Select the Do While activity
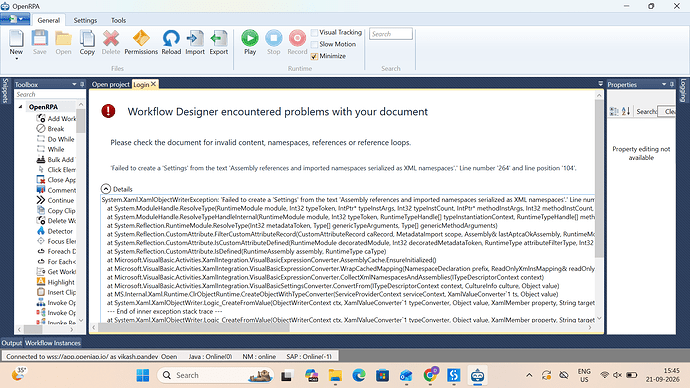The height and width of the screenshot is (388, 690). 55,139
